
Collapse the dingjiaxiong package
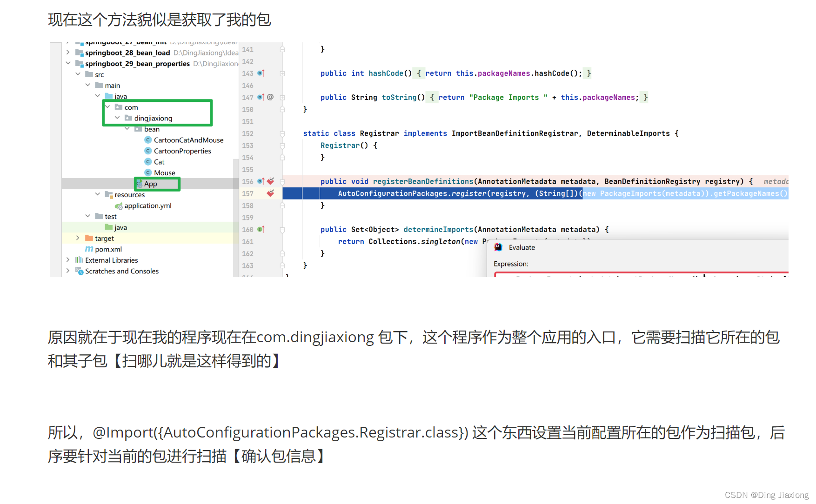pyautogui.click(x=117, y=118)
